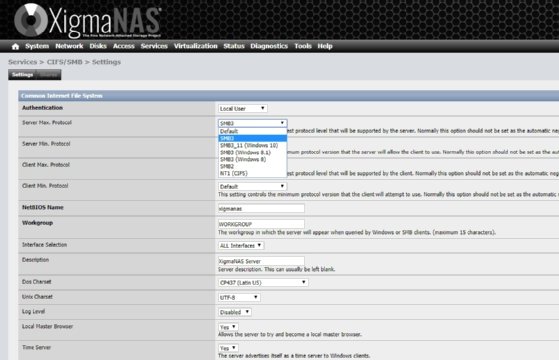The width and height of the screenshot is (559, 360).
Task: Expand the Authentication Local User dropdown
Action: (242, 108)
